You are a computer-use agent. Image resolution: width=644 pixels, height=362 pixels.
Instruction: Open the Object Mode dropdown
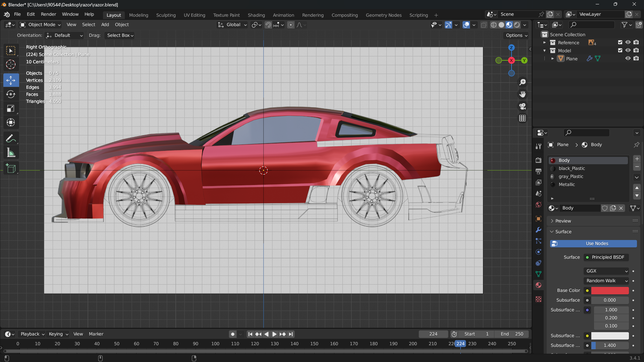coord(41,25)
